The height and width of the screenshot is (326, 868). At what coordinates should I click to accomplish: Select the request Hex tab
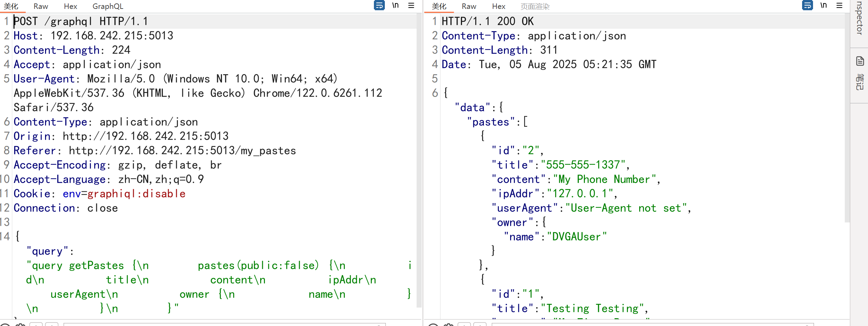[x=70, y=6]
